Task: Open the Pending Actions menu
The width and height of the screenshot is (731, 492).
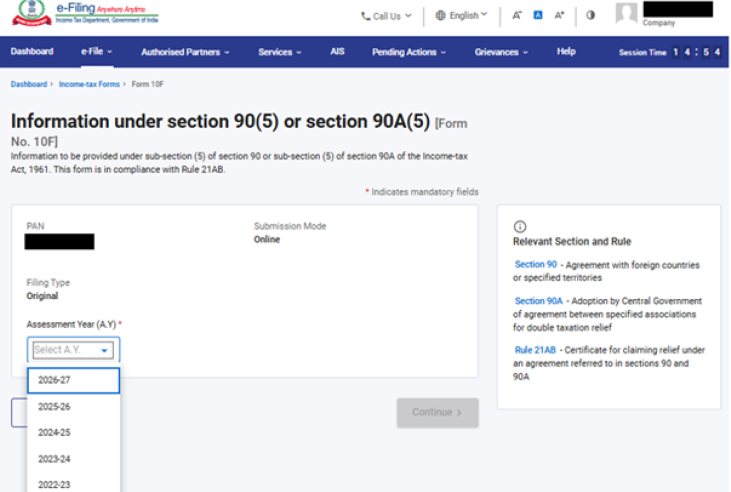Action: 409,52
